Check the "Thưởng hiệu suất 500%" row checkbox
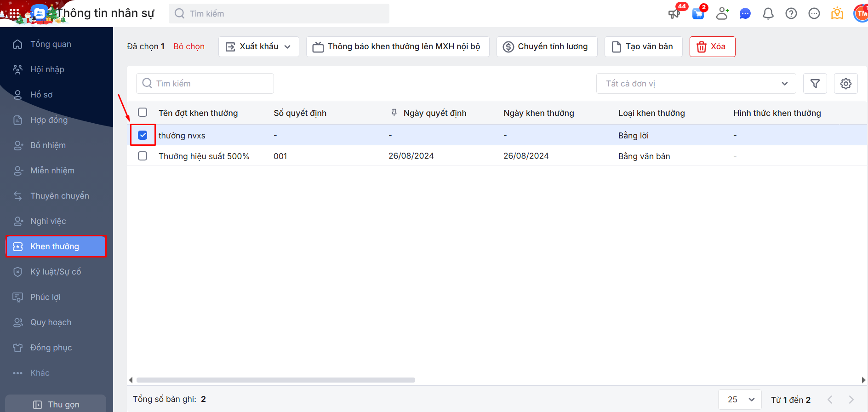Screen dimensions: 868x412 143,156
